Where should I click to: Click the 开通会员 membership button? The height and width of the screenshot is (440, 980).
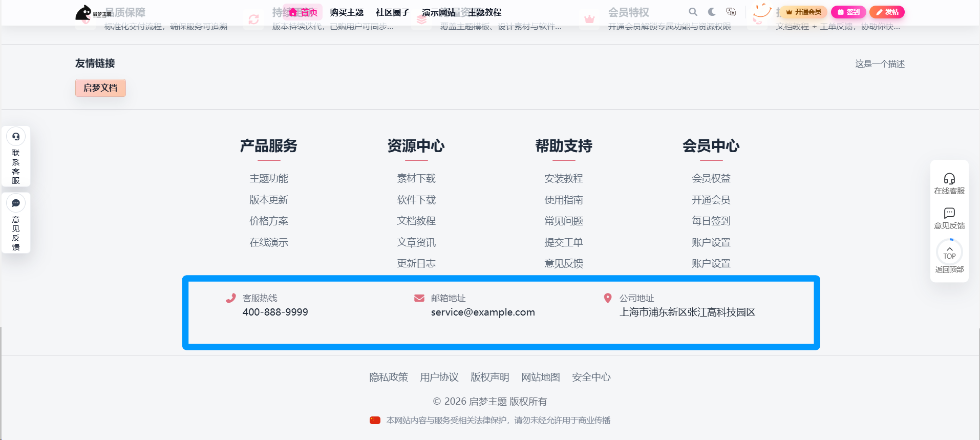[x=803, y=12]
